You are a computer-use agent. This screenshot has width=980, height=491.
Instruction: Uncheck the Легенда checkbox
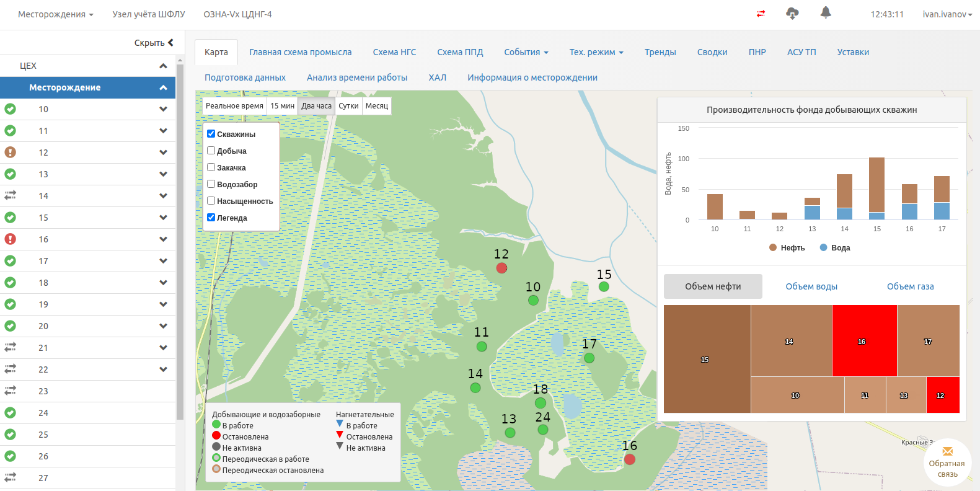click(211, 218)
